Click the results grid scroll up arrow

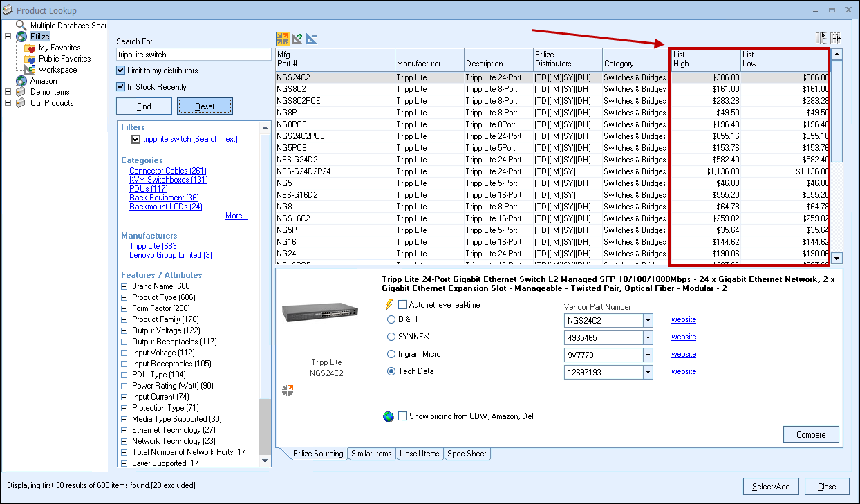pyautogui.click(x=836, y=54)
